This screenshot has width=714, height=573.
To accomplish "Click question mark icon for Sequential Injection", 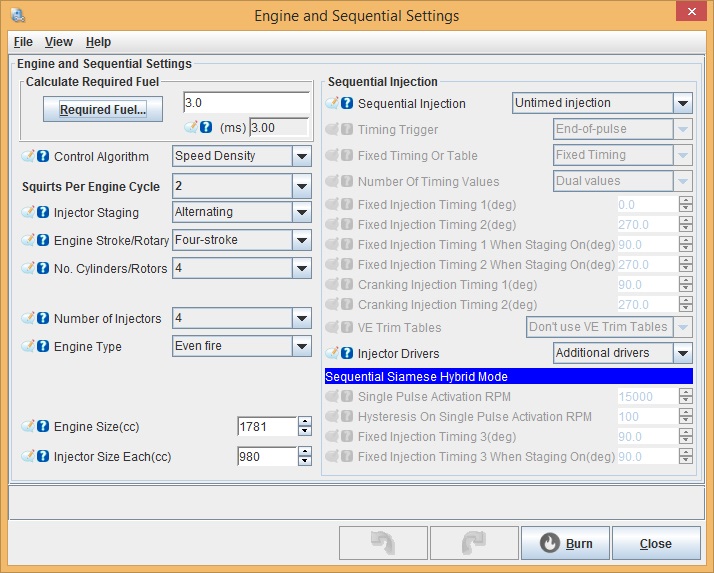I will click(x=347, y=103).
